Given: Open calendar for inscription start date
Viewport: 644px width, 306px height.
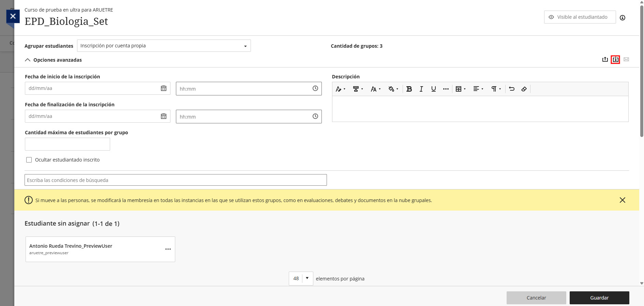Looking at the screenshot, I should pyautogui.click(x=164, y=88).
